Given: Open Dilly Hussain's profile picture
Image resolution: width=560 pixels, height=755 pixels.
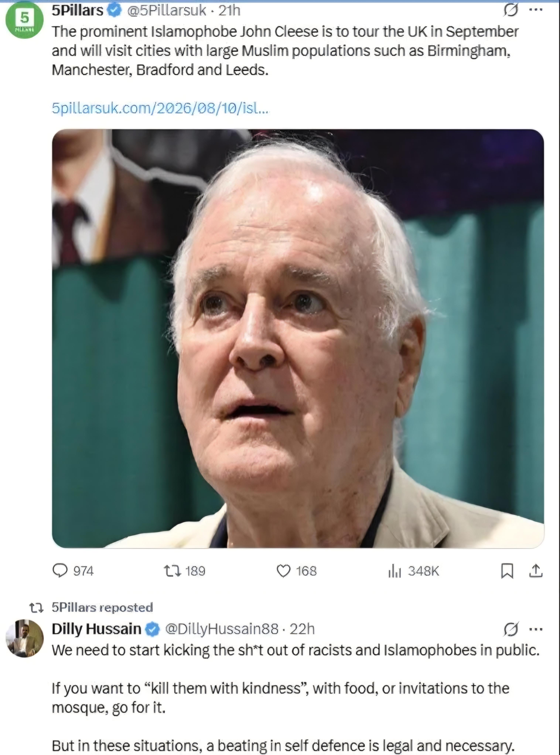Looking at the screenshot, I should [x=24, y=638].
